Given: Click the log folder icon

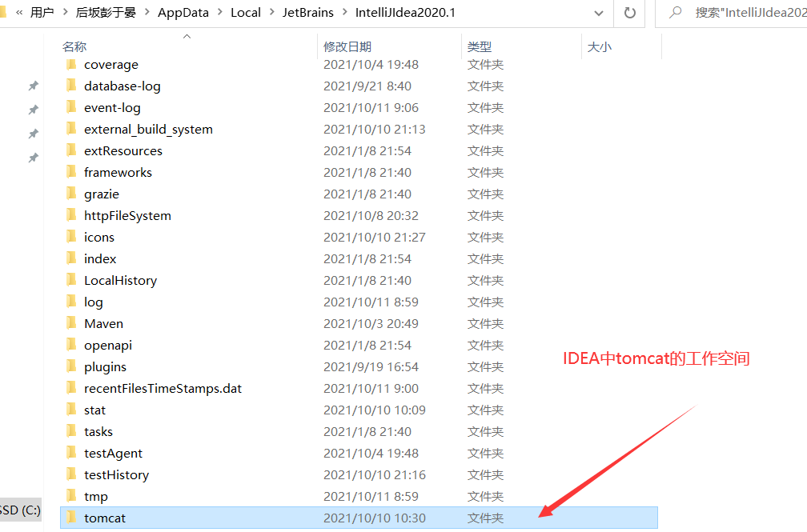Looking at the screenshot, I should coord(71,302).
